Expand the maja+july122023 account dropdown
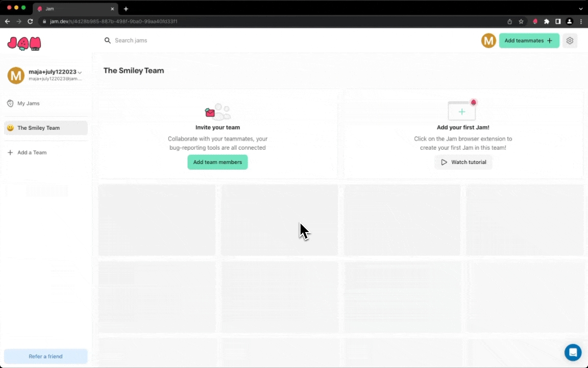Viewport: 588px width, 368px height. click(80, 73)
